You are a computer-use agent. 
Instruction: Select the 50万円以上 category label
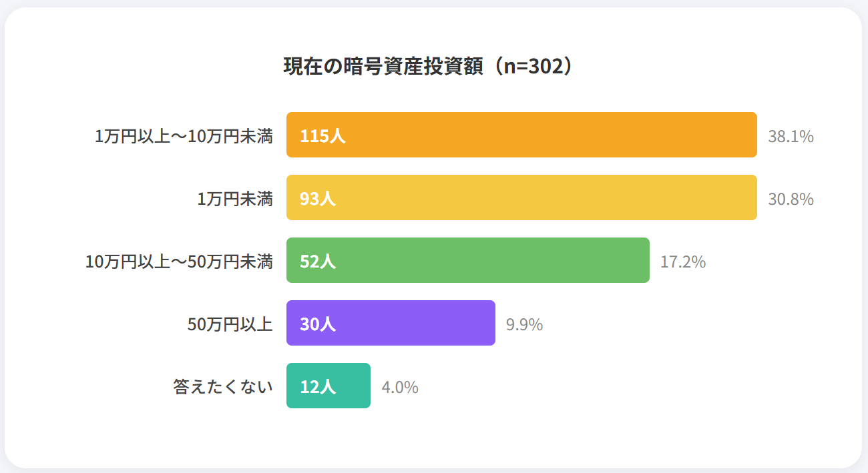[x=230, y=324]
